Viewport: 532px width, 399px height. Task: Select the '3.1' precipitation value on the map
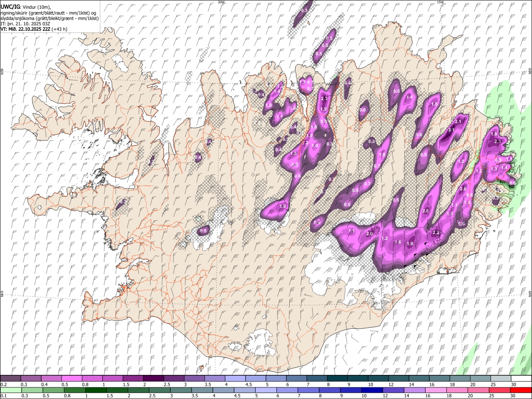click(451, 130)
